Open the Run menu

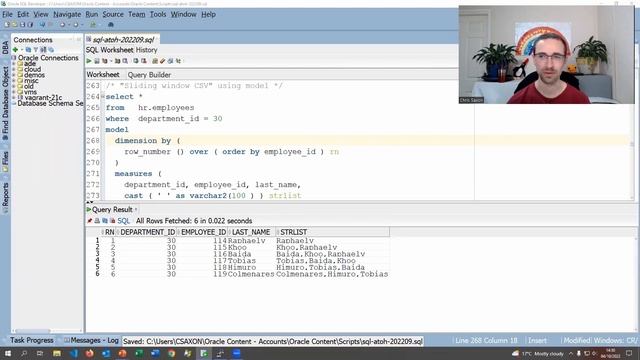91,14
